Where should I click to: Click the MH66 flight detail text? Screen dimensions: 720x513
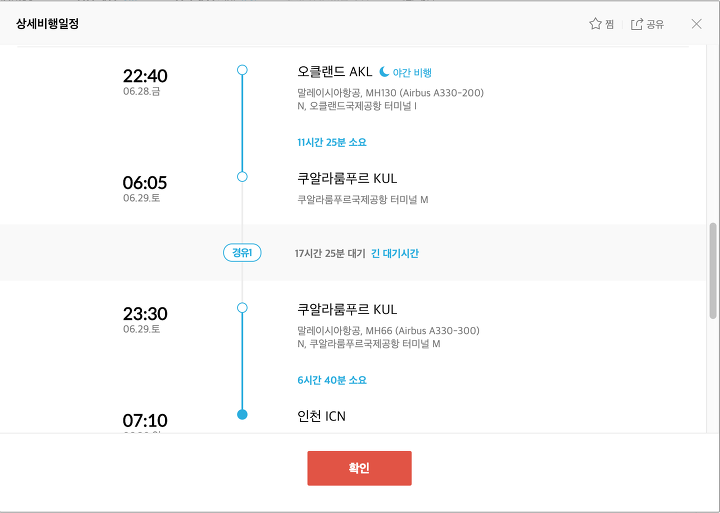(x=388, y=331)
